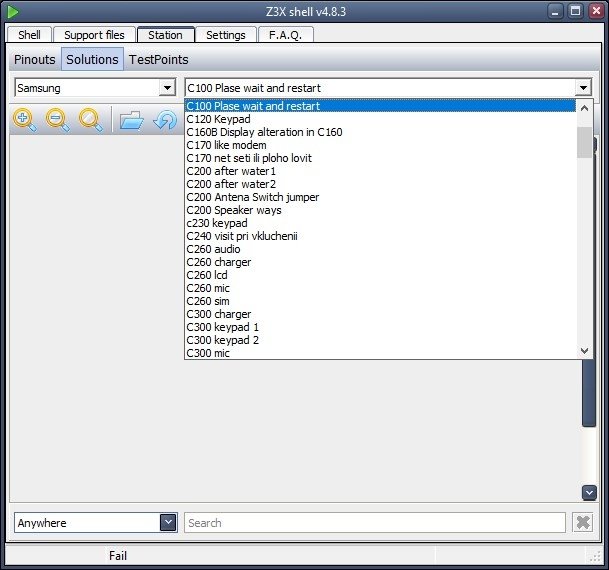Image resolution: width=609 pixels, height=570 pixels.
Task: Click the dropdown list scroll down arrow
Action: [x=584, y=351]
